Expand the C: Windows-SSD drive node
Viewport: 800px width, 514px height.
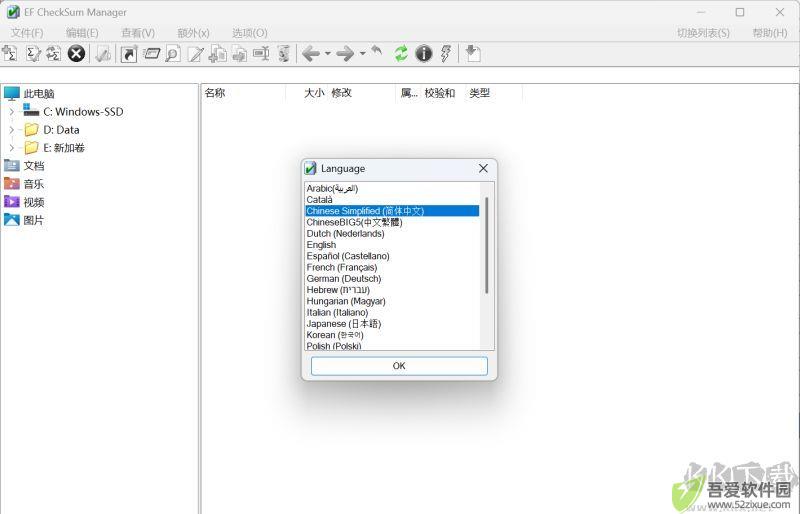pos(12,111)
